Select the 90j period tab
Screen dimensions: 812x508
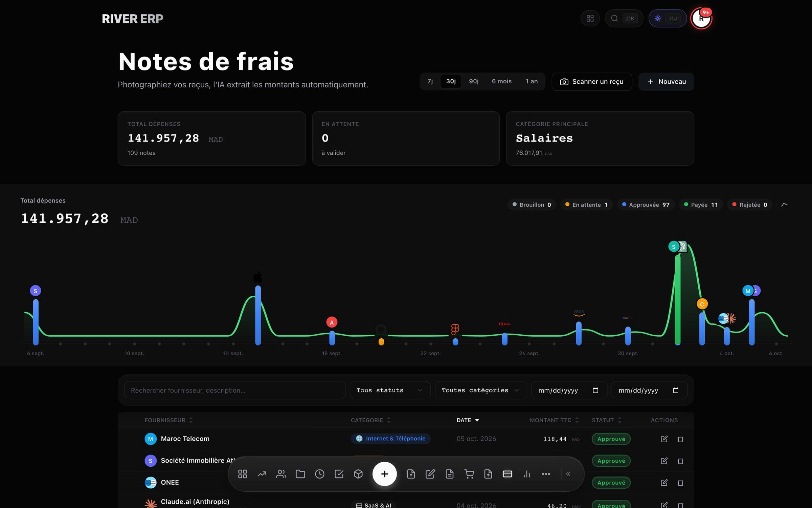pos(474,81)
